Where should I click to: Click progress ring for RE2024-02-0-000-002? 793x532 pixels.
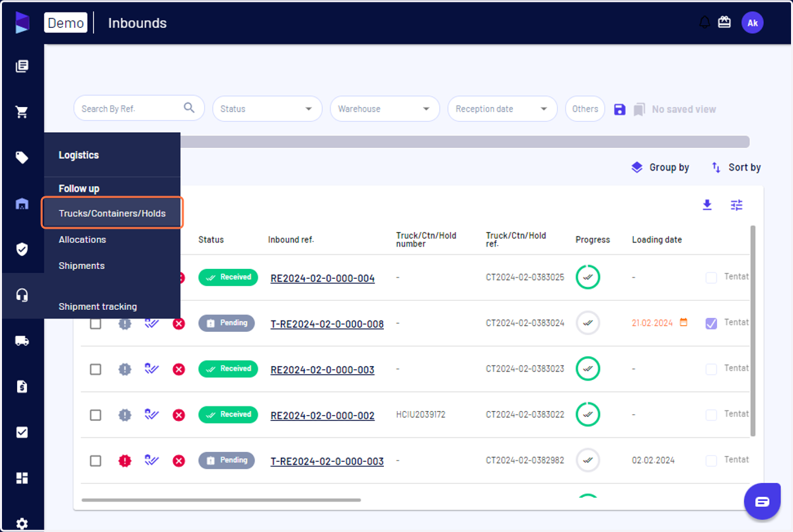588,414
